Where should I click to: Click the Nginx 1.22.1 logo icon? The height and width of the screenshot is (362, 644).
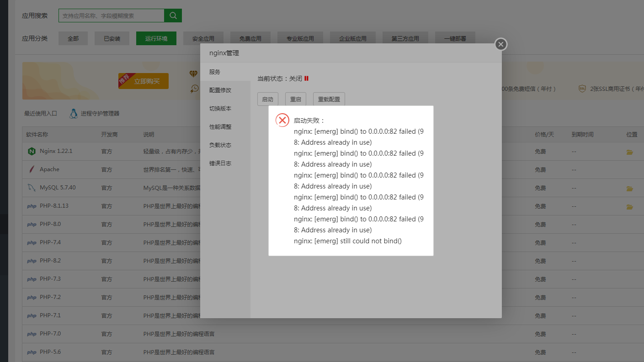click(32, 151)
